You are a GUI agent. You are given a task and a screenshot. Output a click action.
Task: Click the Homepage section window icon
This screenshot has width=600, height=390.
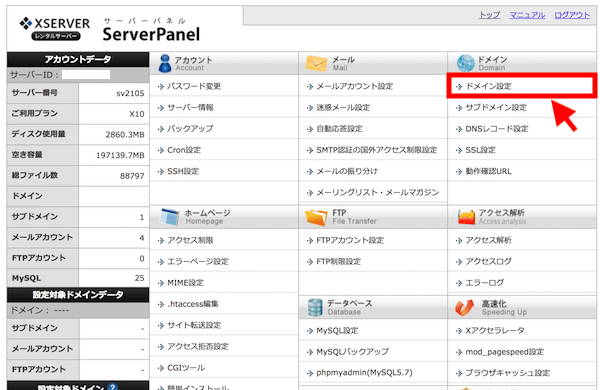pos(169,217)
